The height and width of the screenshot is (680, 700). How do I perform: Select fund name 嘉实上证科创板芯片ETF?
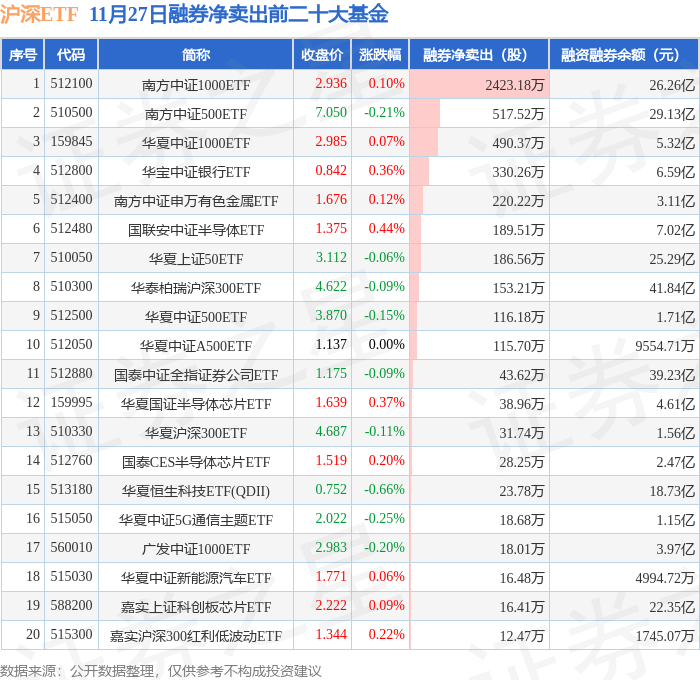point(196,607)
